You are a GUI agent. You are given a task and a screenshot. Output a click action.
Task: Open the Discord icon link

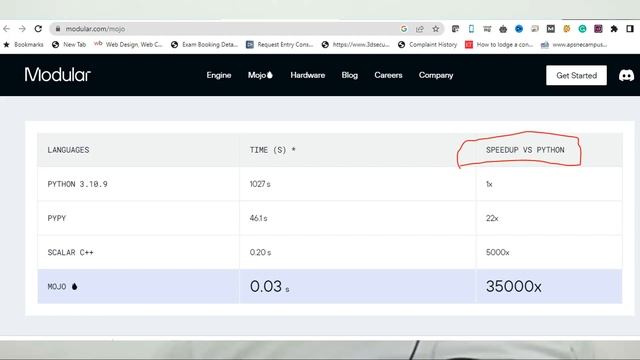pos(626,76)
